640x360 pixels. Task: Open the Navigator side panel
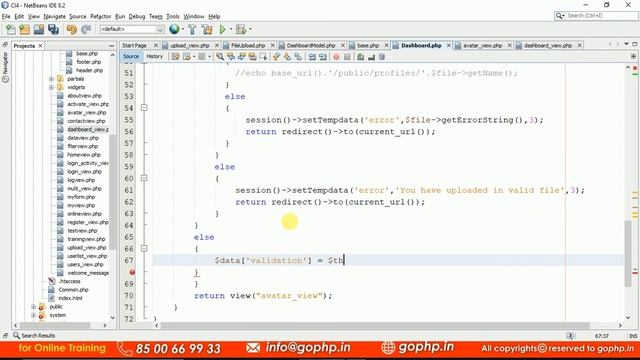click(x=5, y=67)
